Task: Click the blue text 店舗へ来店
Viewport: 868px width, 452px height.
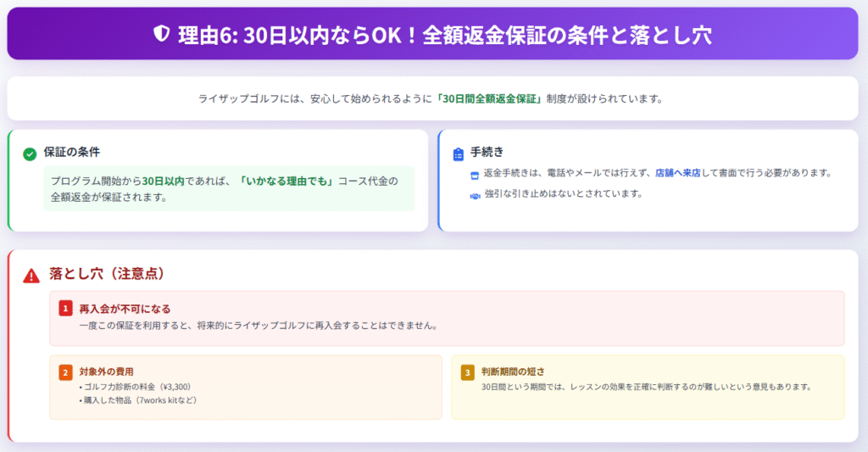Action: pos(677,173)
